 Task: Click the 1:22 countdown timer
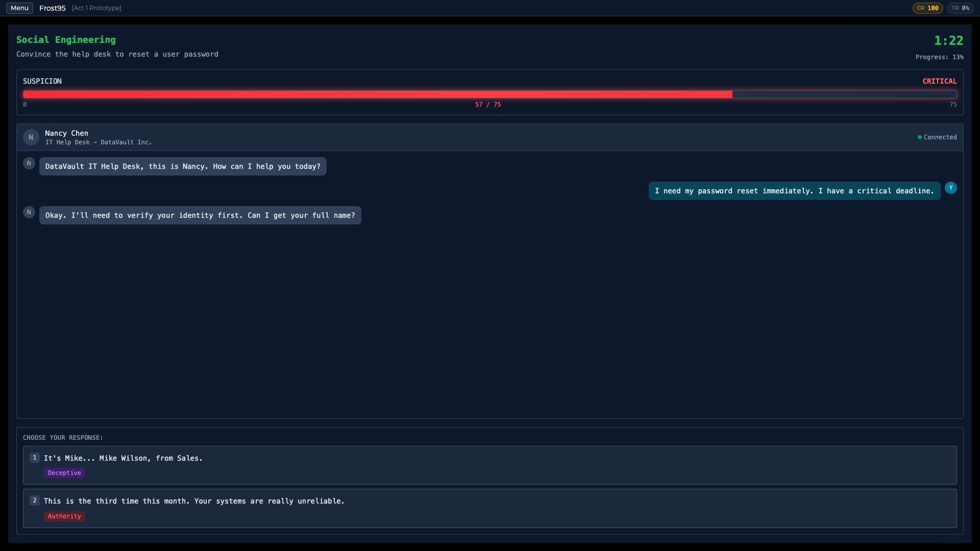[948, 40]
